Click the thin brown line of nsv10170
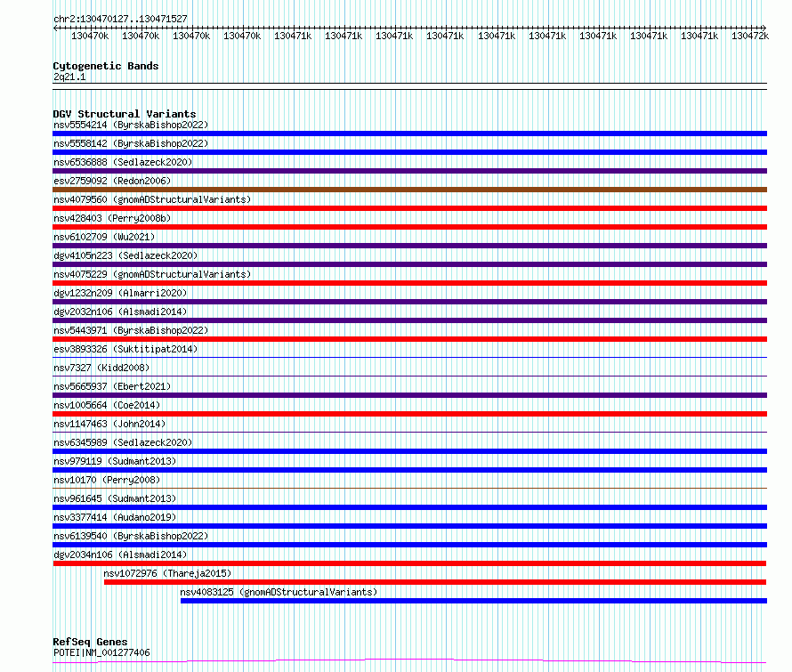The width and height of the screenshot is (792, 672). click(409, 489)
